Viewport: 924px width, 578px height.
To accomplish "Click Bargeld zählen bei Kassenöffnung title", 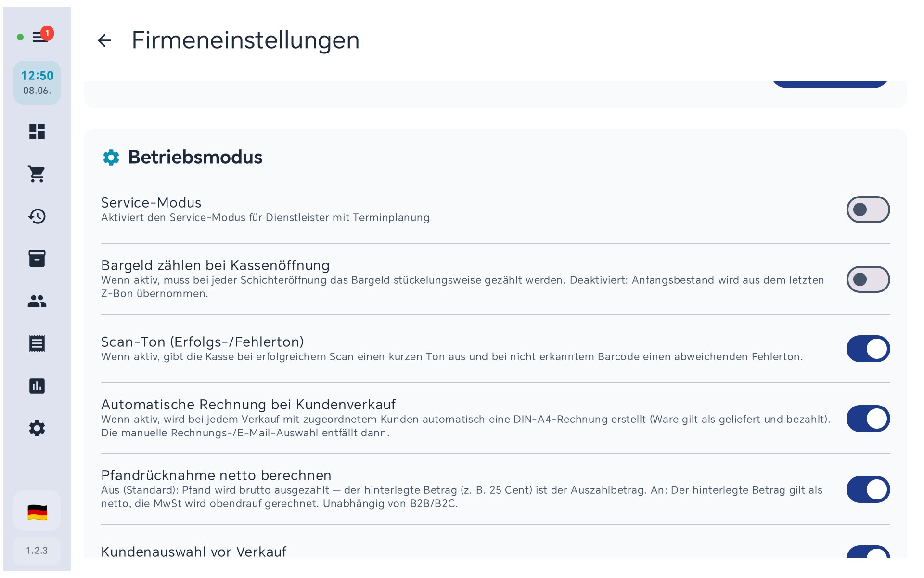I will coord(215,265).
